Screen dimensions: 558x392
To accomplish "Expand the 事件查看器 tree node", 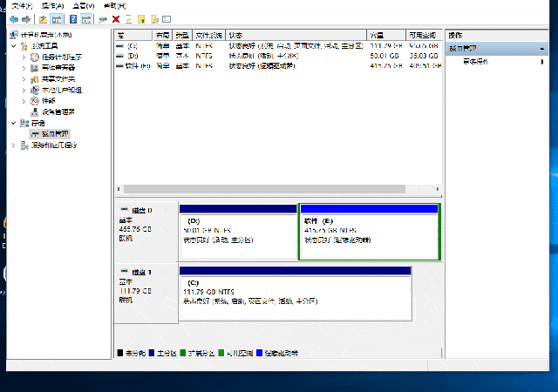I will click(x=24, y=68).
